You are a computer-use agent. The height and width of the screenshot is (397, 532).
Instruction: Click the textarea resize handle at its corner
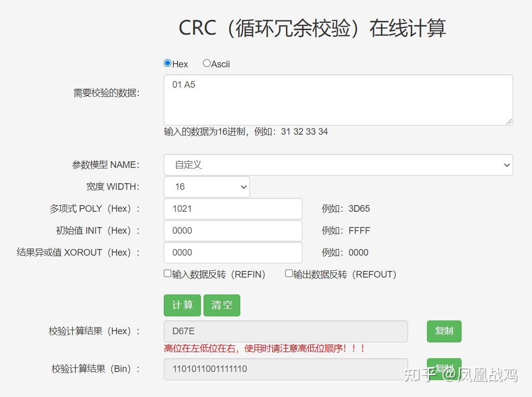click(509, 121)
